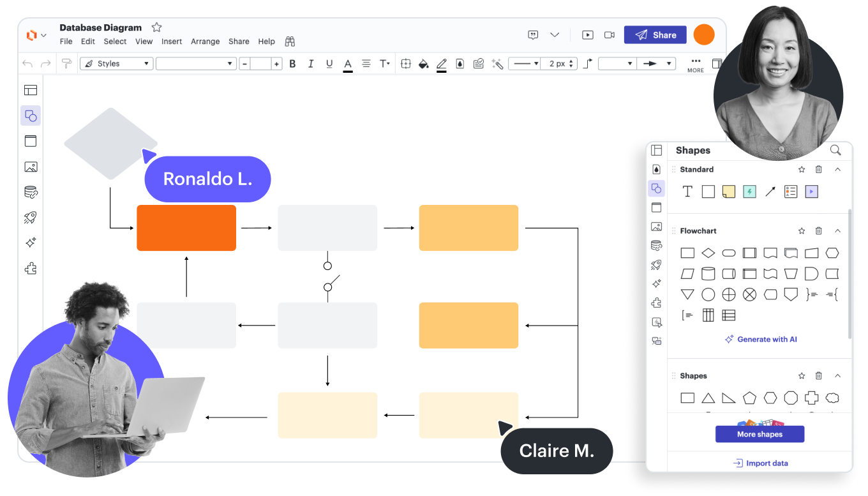
Task: Select the cylinder database shape in Flowchart
Action: tap(708, 274)
